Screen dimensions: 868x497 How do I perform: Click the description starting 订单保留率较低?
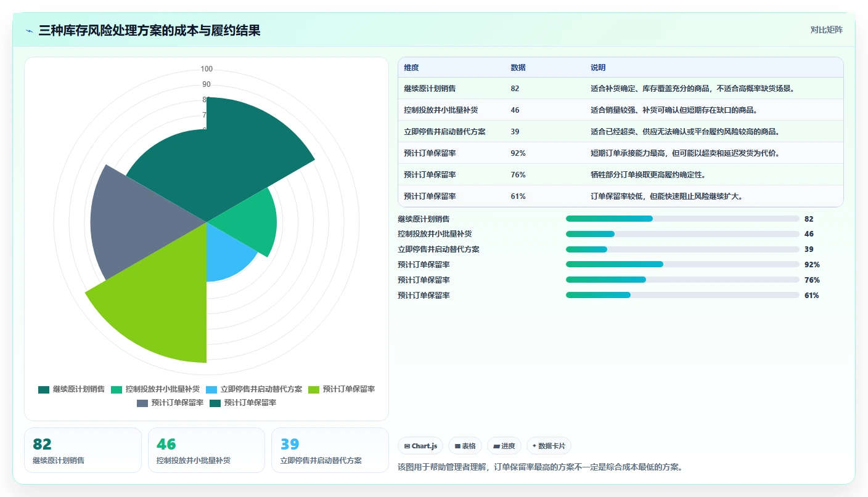[x=666, y=196]
